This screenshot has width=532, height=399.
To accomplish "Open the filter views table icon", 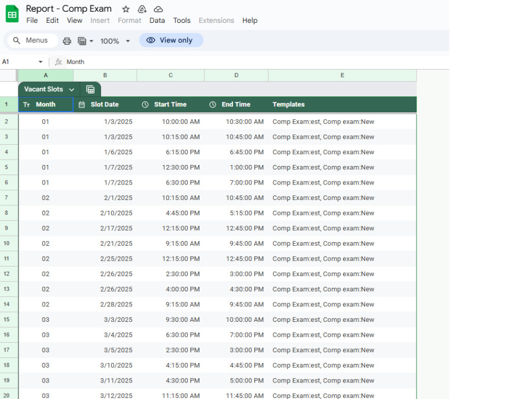I will pyautogui.click(x=82, y=41).
